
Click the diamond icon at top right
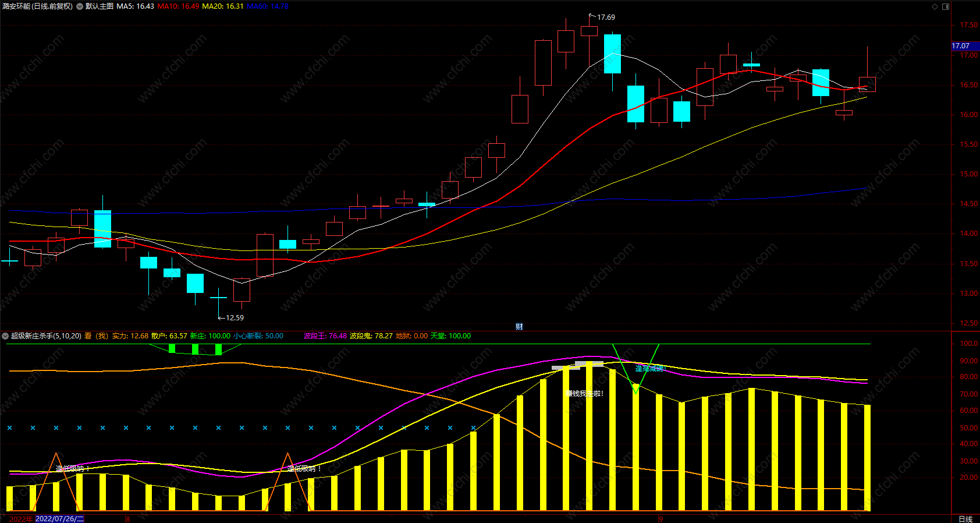pyautogui.click(x=935, y=6)
